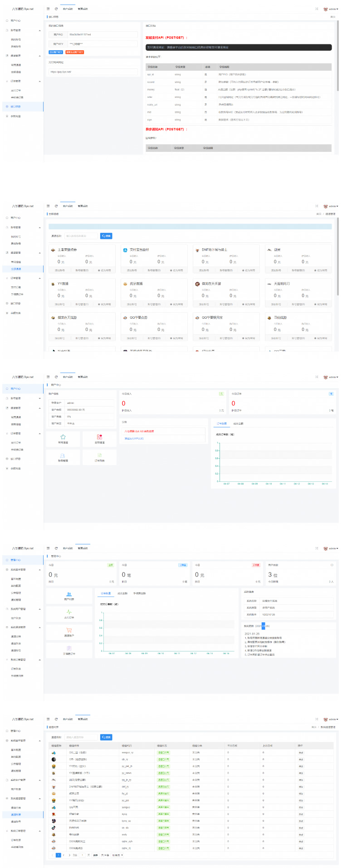
Task: Open the 全部通道 grid shortcut card
Action: (99, 437)
